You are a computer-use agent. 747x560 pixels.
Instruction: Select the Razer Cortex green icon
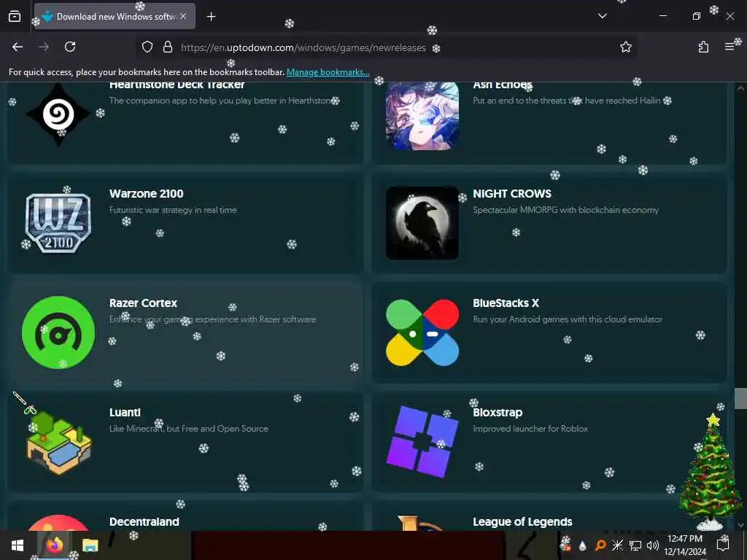(58, 332)
